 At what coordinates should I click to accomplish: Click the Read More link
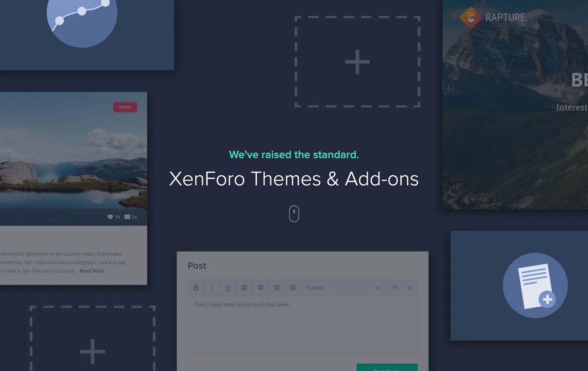click(x=92, y=271)
